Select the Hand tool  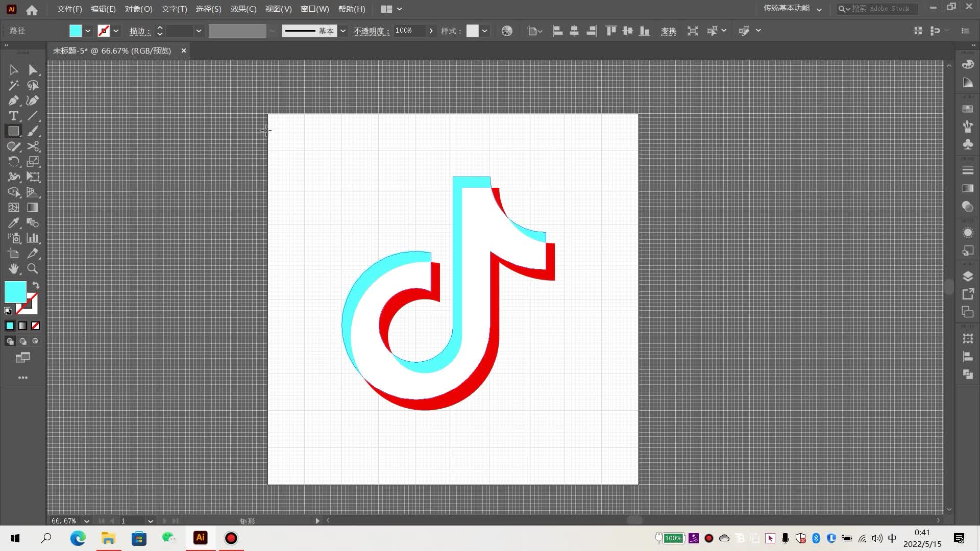point(13,269)
